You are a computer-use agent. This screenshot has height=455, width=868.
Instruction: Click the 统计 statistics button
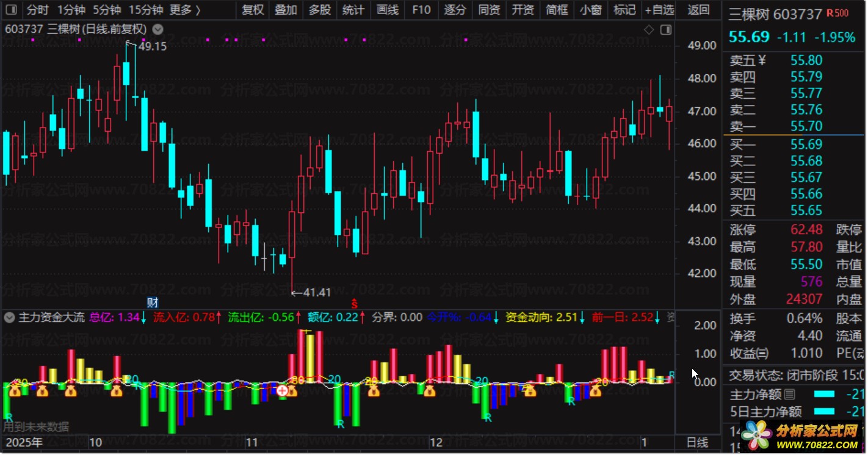[353, 10]
